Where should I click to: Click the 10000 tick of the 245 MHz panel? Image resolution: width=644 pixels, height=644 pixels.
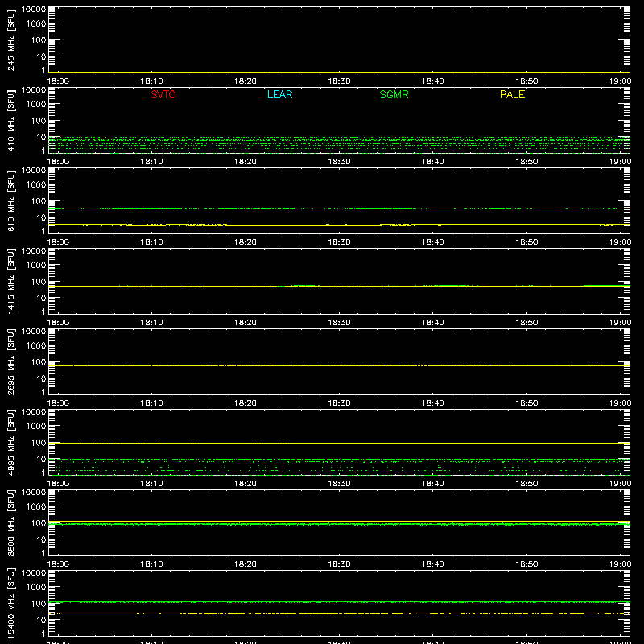pyautogui.click(x=34, y=10)
